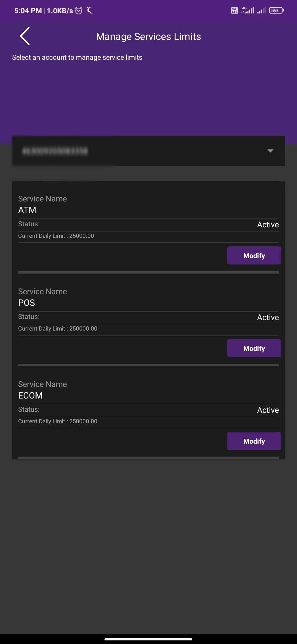Select the ECOM service name

[x=30, y=395]
